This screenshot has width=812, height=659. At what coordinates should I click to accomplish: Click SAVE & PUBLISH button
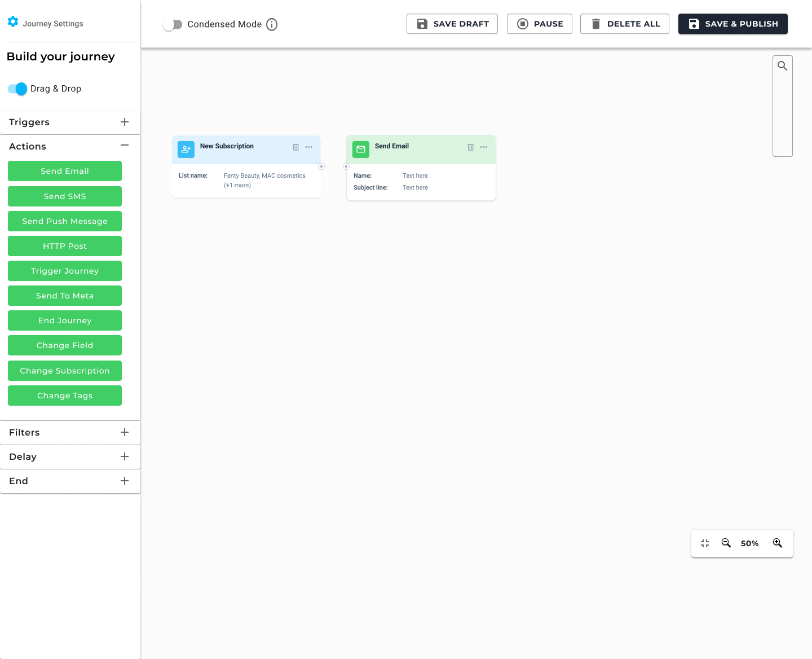[733, 24]
